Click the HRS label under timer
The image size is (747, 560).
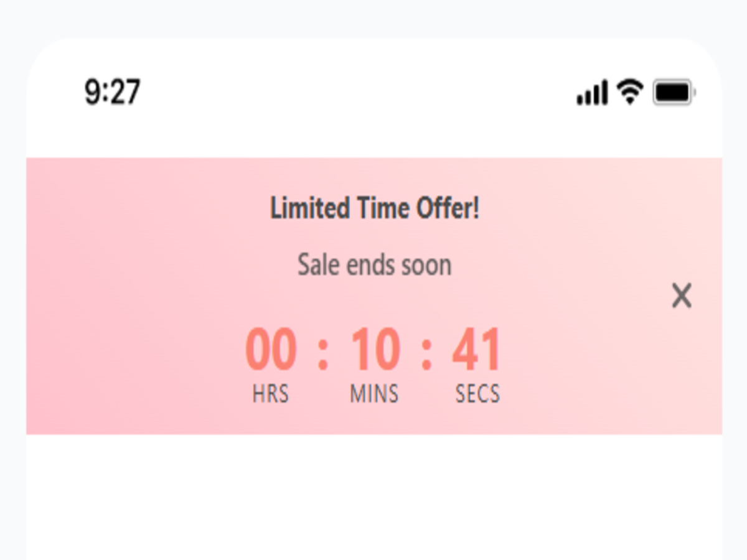tap(271, 394)
